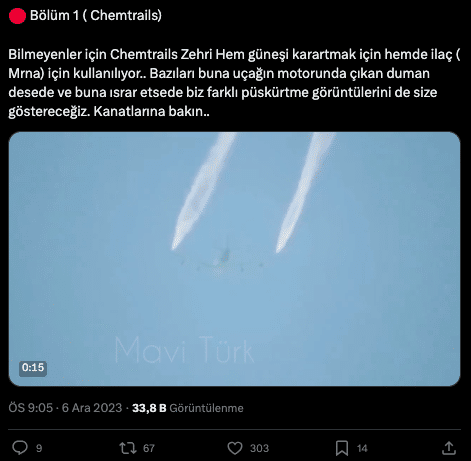The image size is (471, 461).
Task: Click the 0:15 video duration badge
Action: pyautogui.click(x=33, y=368)
